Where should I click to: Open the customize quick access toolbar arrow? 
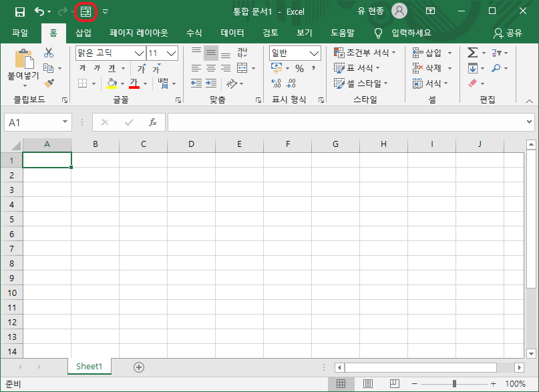pyautogui.click(x=106, y=12)
